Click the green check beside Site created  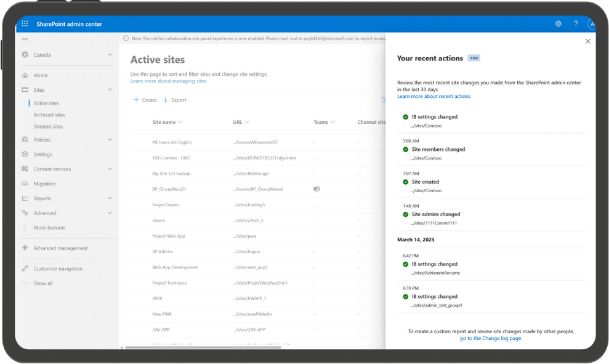coord(405,182)
